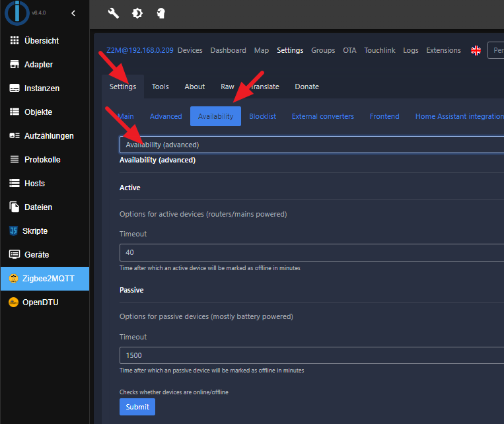This screenshot has width=504, height=424.
Task: Click the OpenDTU yellow icon
Action: pyautogui.click(x=13, y=302)
